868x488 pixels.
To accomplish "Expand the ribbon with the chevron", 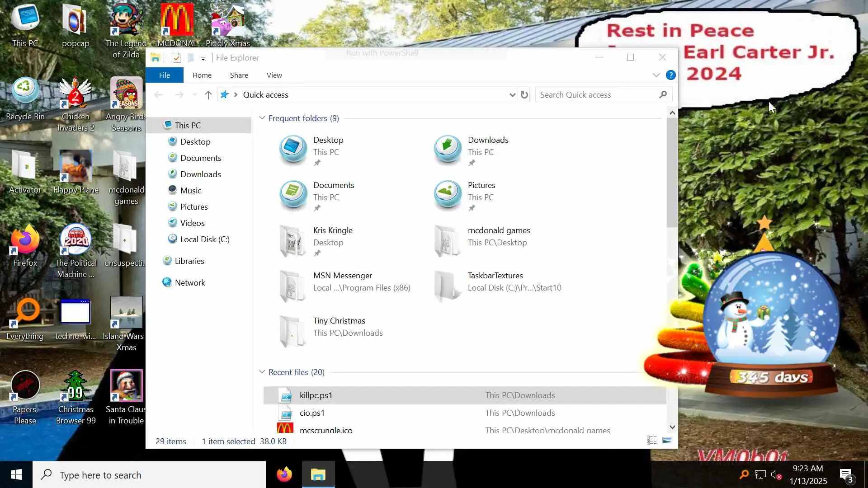I will [x=656, y=75].
